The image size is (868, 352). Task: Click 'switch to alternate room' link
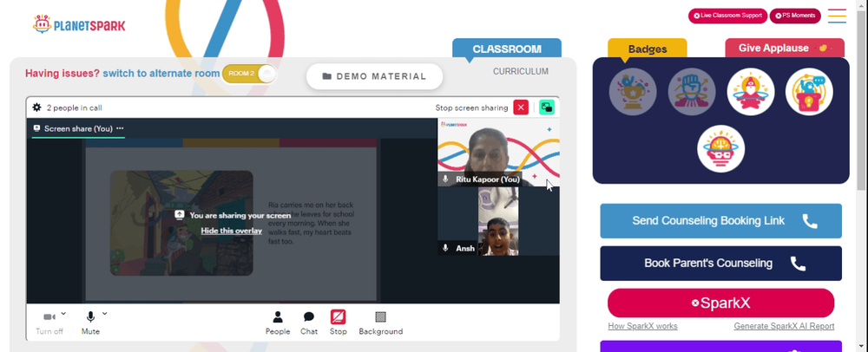point(161,74)
